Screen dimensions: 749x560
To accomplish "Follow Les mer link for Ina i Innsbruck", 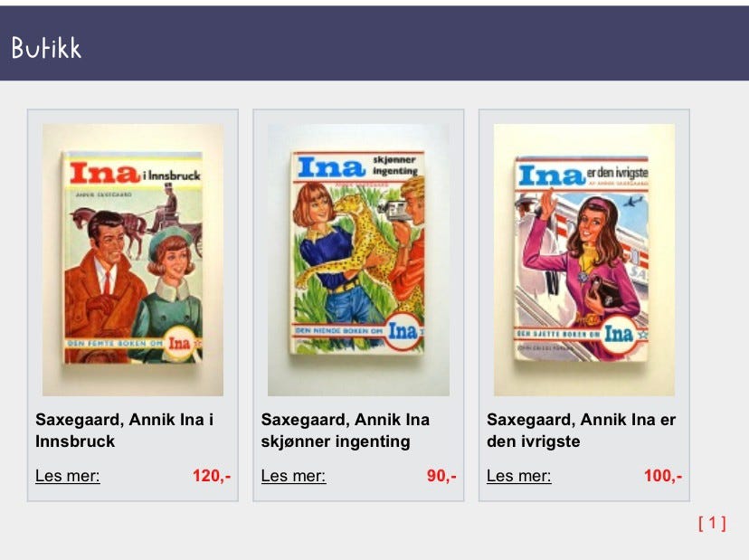I will 67,476.
